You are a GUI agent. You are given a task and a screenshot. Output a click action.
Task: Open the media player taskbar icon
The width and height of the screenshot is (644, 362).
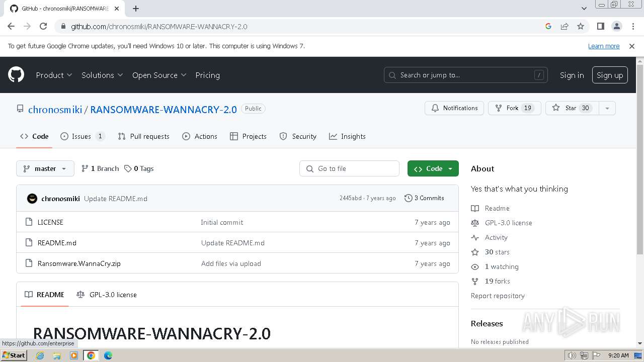pyautogui.click(x=74, y=355)
